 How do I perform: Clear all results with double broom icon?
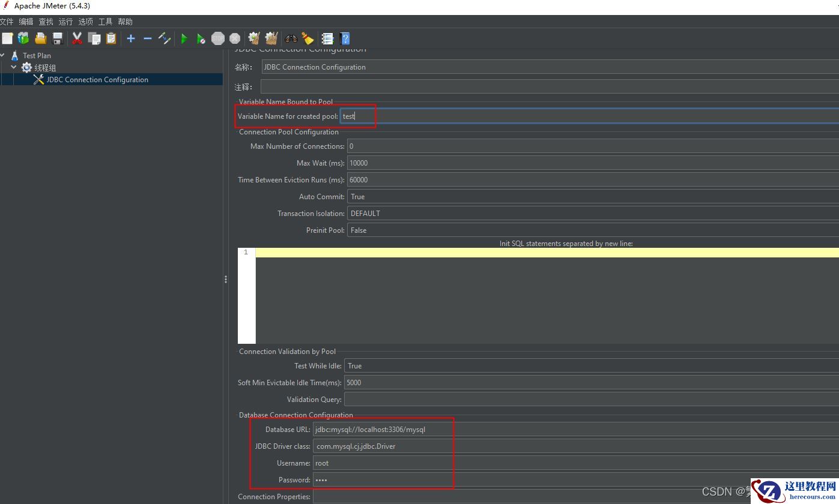click(x=271, y=38)
